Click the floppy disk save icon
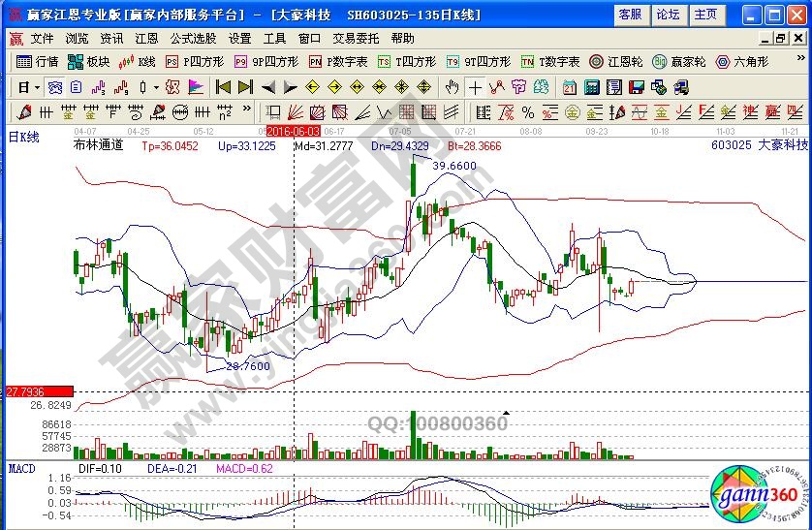Viewport: 812px width, 530px height. (637, 87)
